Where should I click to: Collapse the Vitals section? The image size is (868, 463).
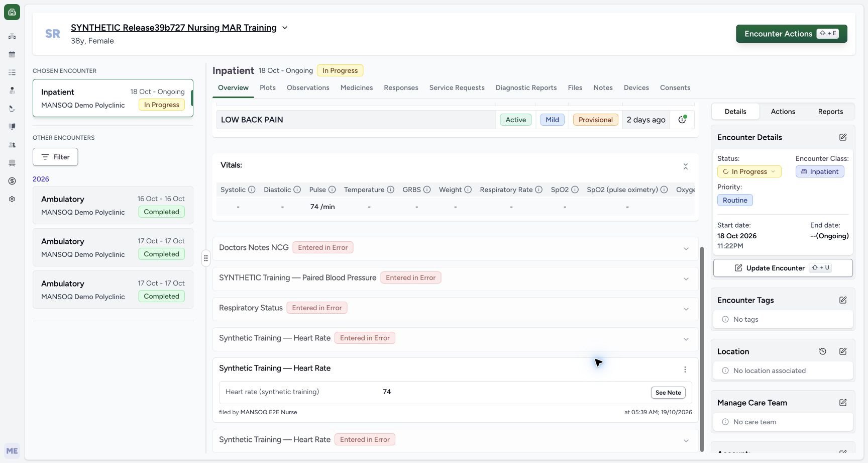[x=686, y=166]
